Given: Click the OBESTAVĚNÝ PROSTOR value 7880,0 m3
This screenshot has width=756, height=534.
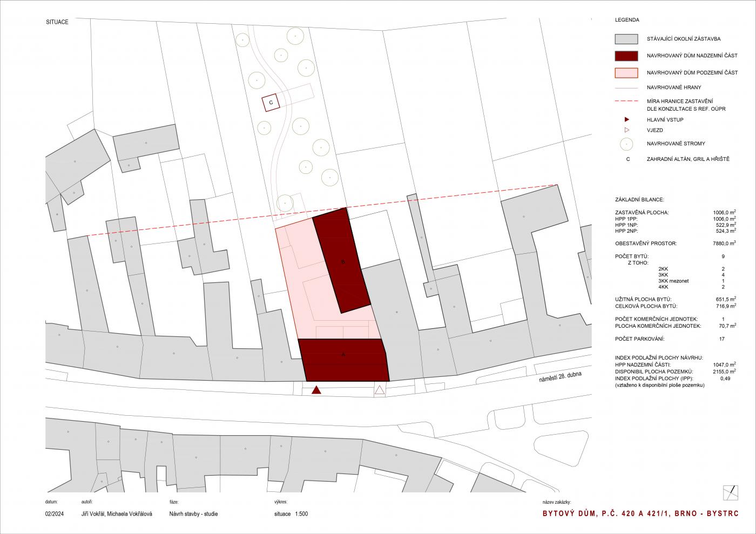Looking at the screenshot, I should pos(724,243).
